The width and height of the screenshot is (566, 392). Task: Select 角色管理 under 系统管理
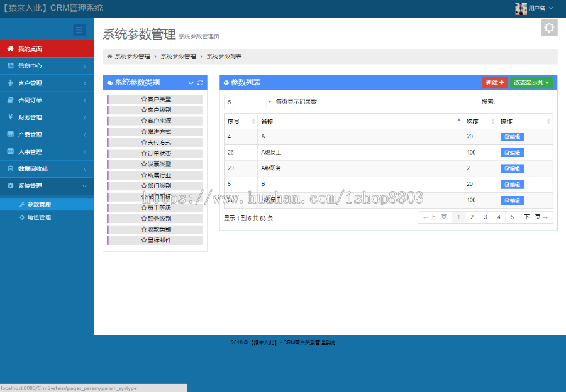point(39,217)
